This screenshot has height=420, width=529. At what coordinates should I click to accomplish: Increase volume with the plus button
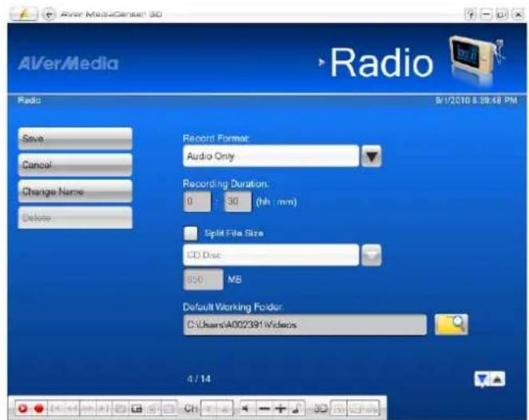(280, 409)
